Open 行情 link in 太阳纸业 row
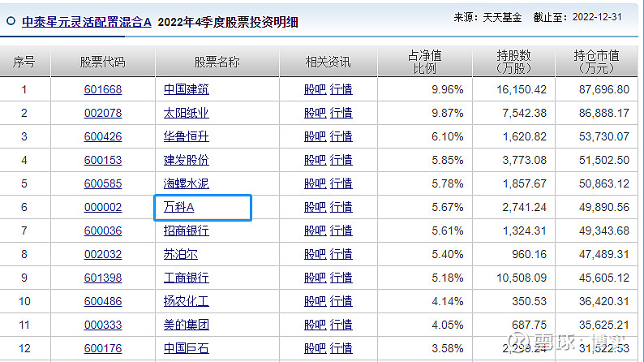The width and height of the screenshot is (644, 362). click(x=341, y=113)
